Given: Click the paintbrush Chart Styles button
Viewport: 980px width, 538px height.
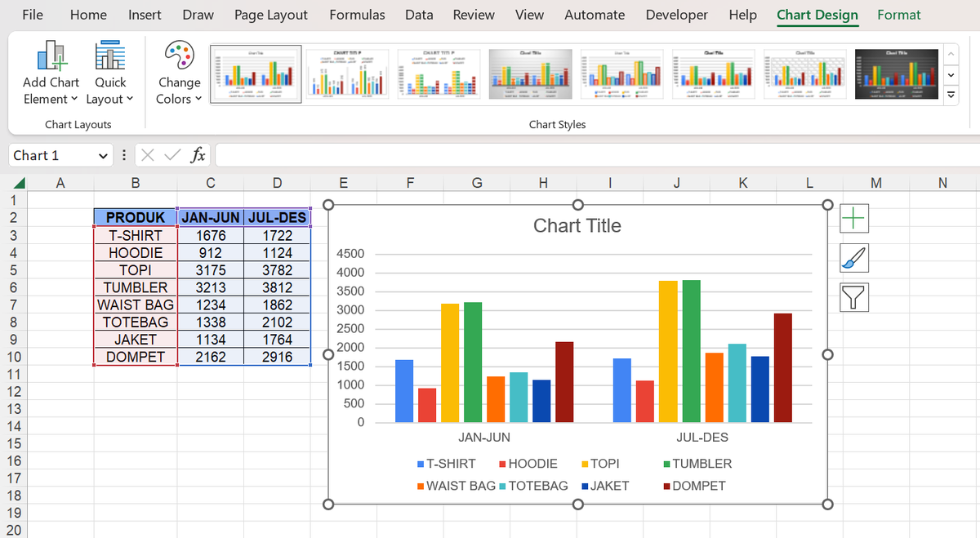Looking at the screenshot, I should pos(854,258).
